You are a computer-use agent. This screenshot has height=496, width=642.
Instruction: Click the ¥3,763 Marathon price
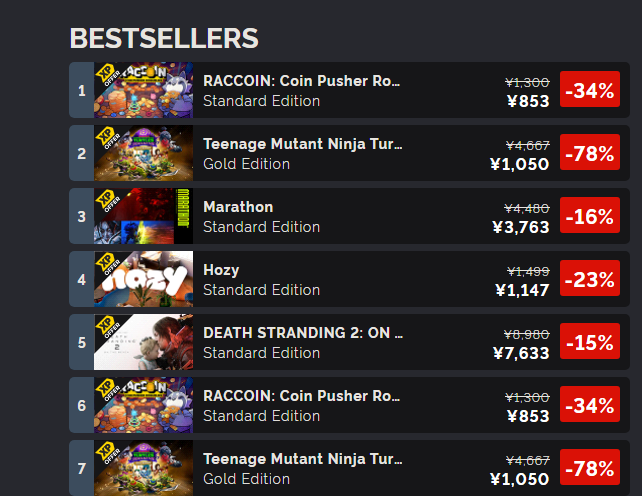(521, 227)
